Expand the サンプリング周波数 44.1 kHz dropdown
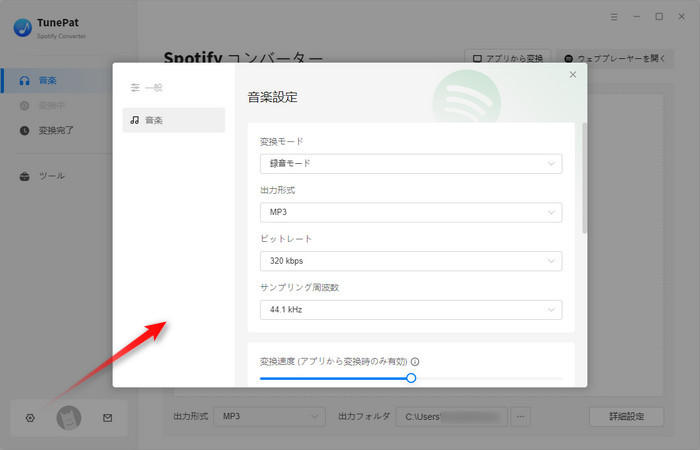This screenshot has width=700, height=450. [411, 310]
